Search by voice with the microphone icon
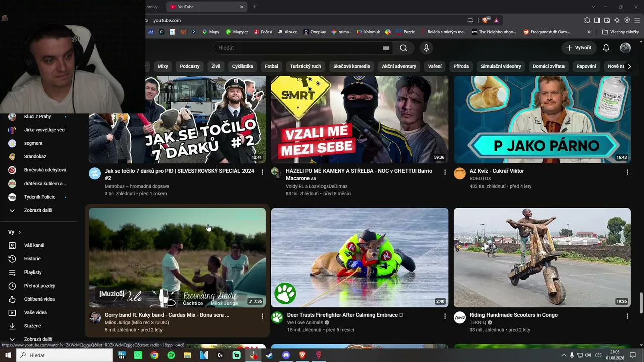644x362 pixels. [x=426, y=48]
